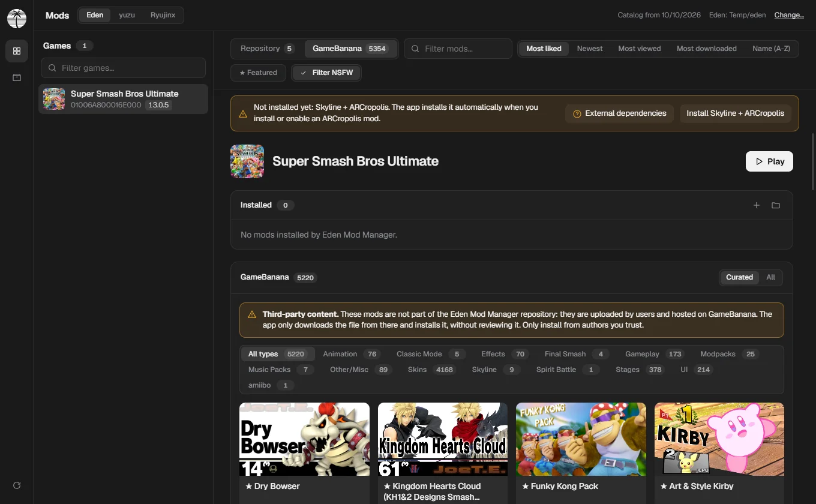Open External dependencies info

coord(619,113)
